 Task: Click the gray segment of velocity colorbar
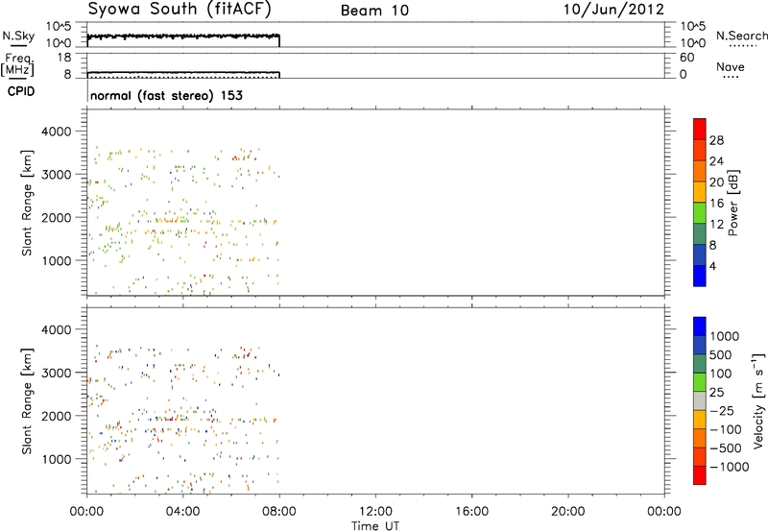pos(700,401)
